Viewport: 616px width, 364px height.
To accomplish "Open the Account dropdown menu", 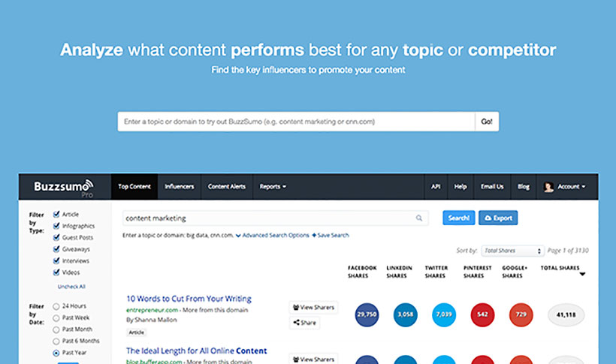I will (571, 187).
